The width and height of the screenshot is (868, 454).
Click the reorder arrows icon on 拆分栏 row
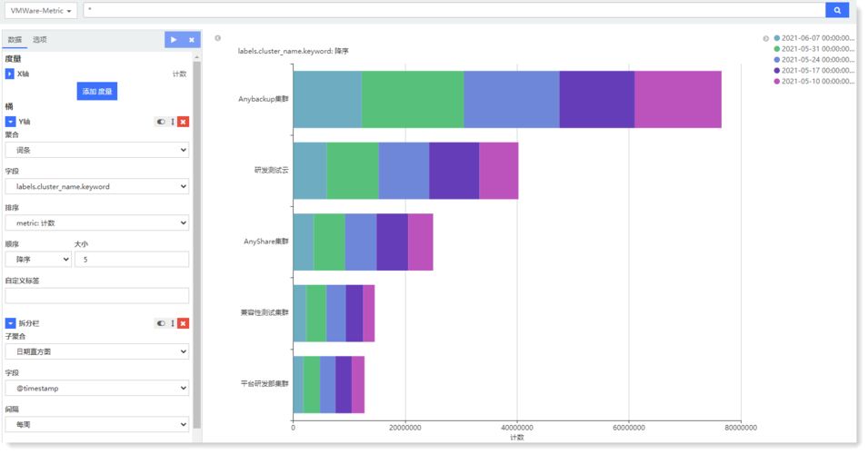(173, 323)
